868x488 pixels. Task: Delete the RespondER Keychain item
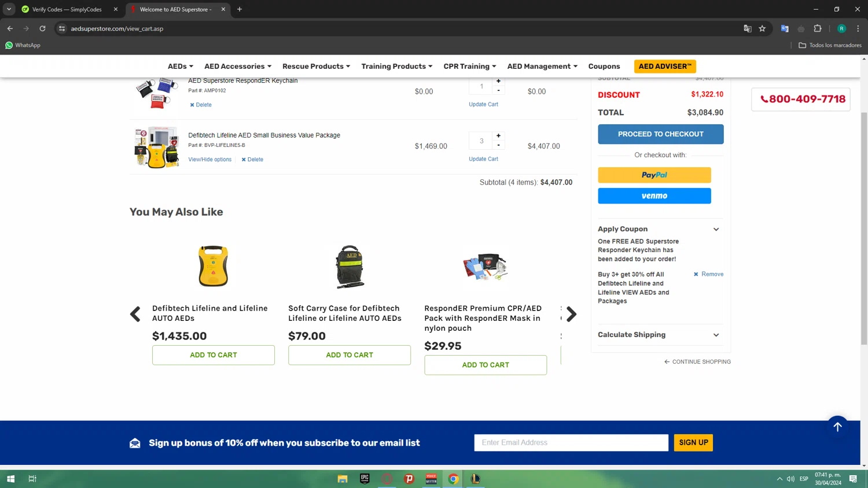[201, 105]
